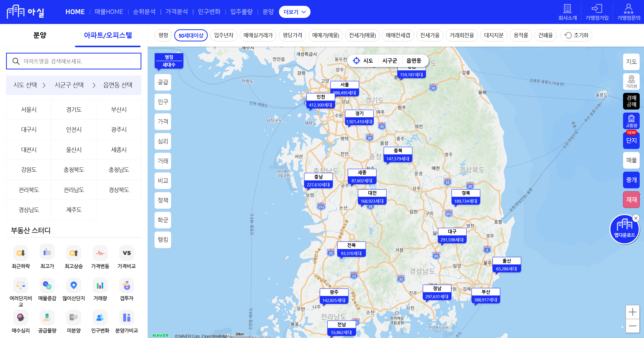Viewport: 644px width, 338px height.
Task: Switch to the 분양 tab
Action: tap(40, 35)
